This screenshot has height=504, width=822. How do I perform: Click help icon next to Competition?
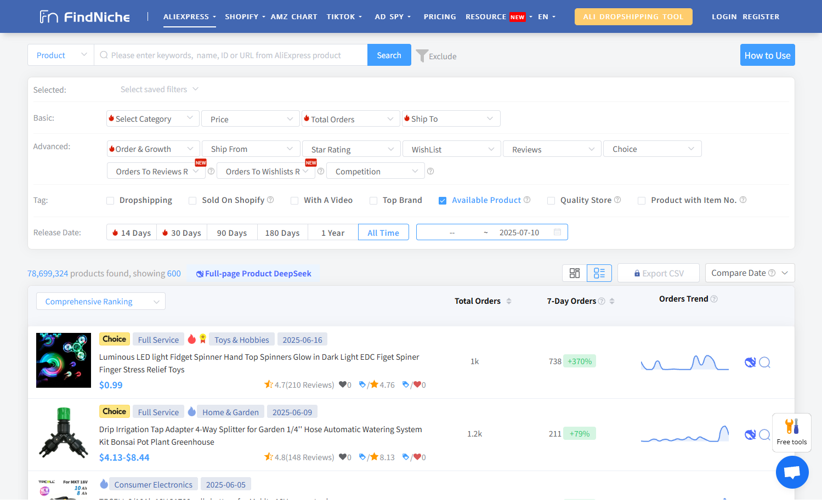pyautogui.click(x=430, y=172)
